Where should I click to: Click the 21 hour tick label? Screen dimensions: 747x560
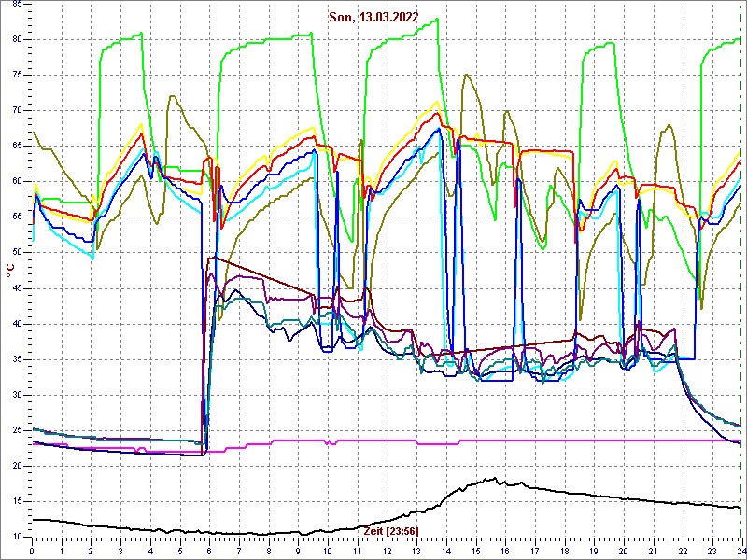(x=653, y=551)
